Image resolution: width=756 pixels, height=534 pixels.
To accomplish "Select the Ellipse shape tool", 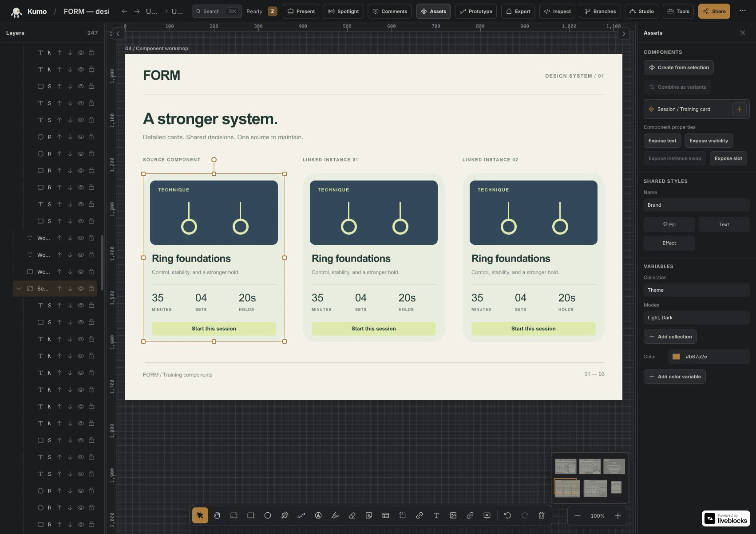I will pyautogui.click(x=267, y=515).
